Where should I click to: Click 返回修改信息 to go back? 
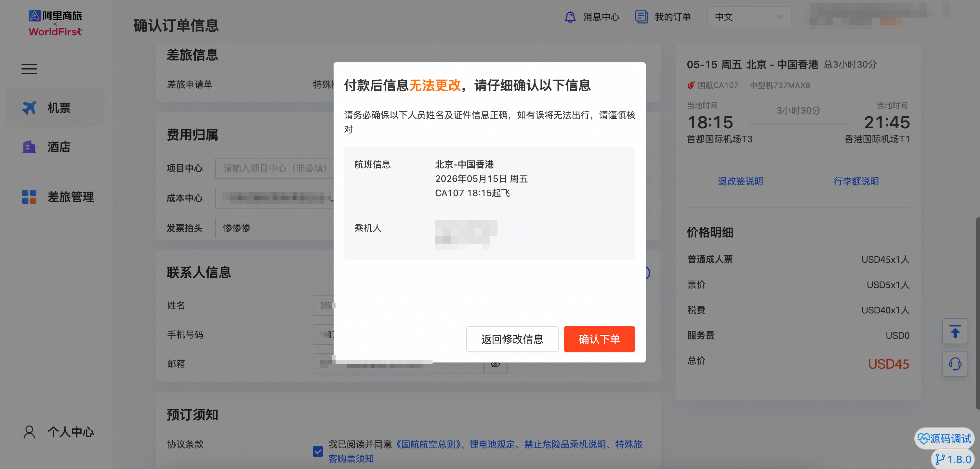tap(512, 339)
